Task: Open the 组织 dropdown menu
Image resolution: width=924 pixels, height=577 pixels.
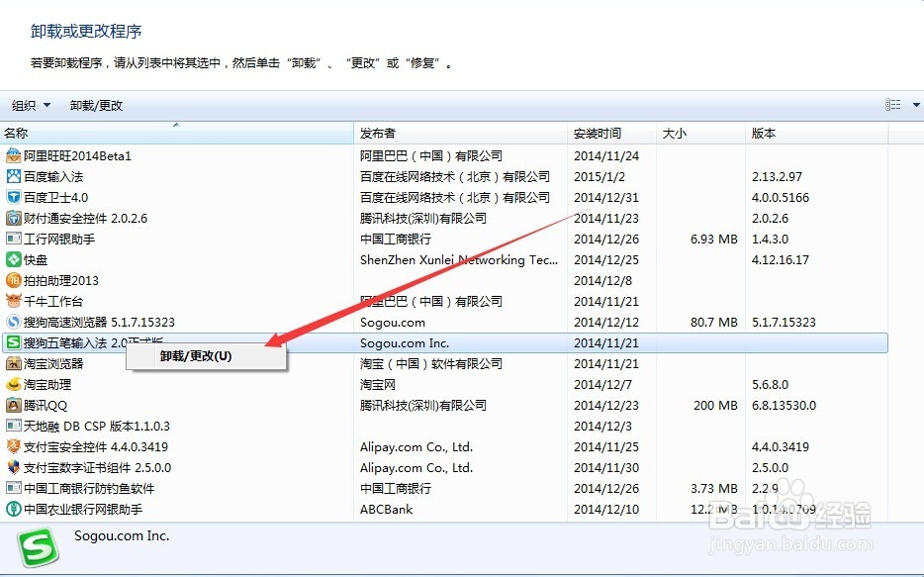Action: click(32, 106)
